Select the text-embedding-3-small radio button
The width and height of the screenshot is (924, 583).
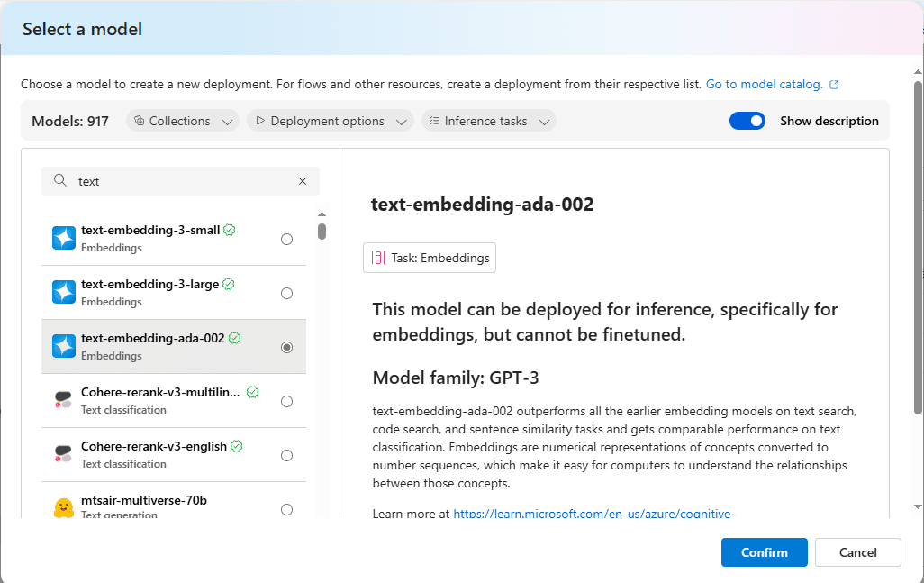[x=286, y=239]
